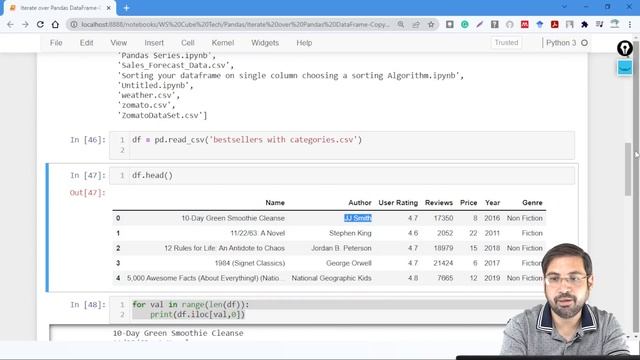Open a new browser tab
The height and width of the screenshot is (360, 640).
[126, 8]
